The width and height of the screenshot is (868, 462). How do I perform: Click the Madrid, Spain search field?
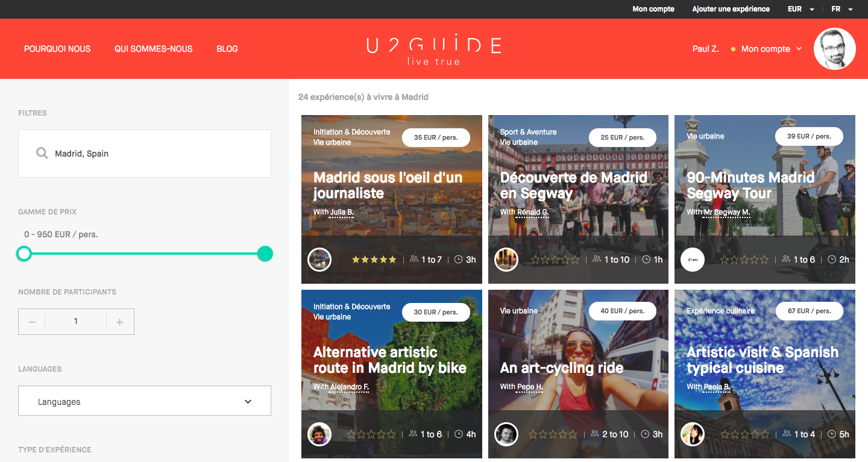point(145,154)
